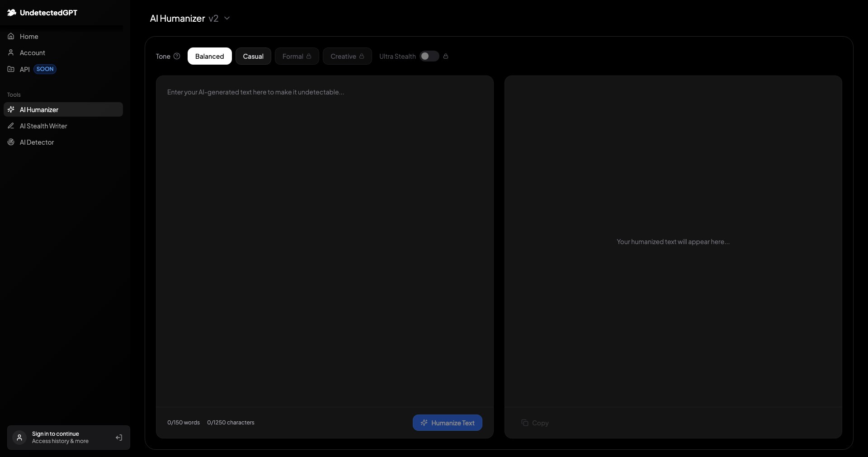Click the humanized text output placeholder
Screen dimensions: 868x457
673,241
